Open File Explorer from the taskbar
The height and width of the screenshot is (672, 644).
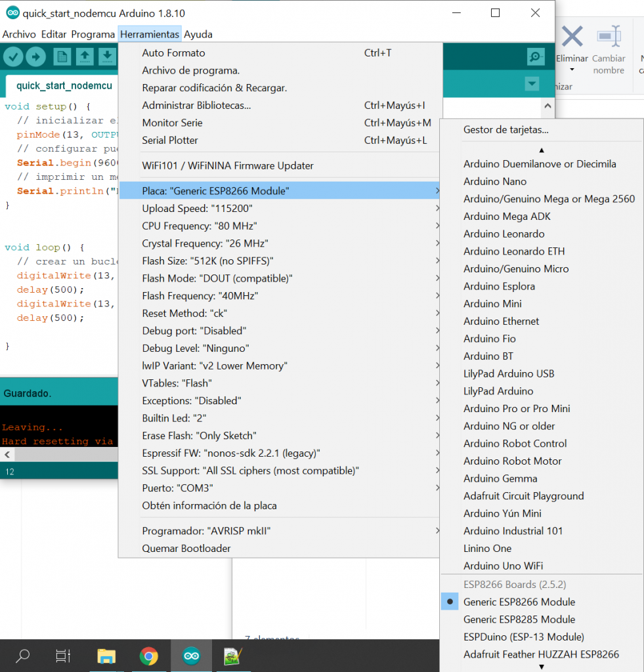[107, 656]
